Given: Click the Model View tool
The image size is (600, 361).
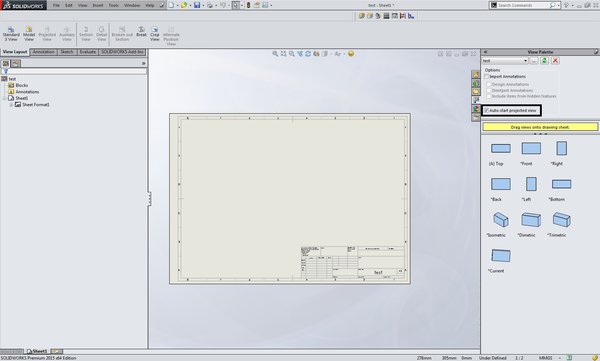Looking at the screenshot, I should [29, 34].
